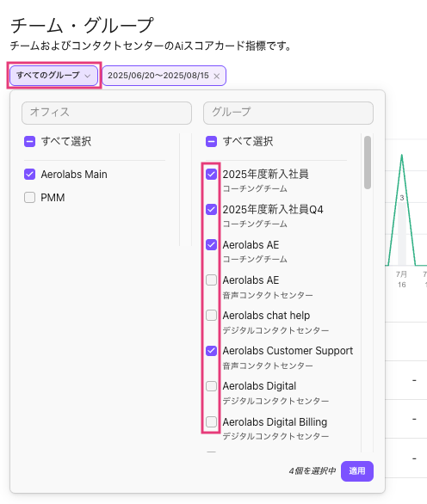Click the group list scrollbar thumb
The height and width of the screenshot is (504, 427).
pyautogui.click(x=368, y=163)
